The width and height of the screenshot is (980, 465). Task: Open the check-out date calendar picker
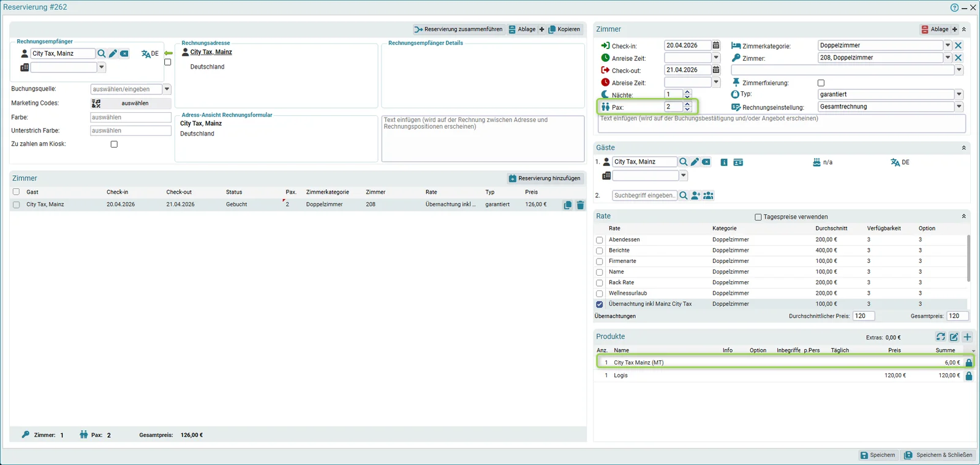pos(716,70)
